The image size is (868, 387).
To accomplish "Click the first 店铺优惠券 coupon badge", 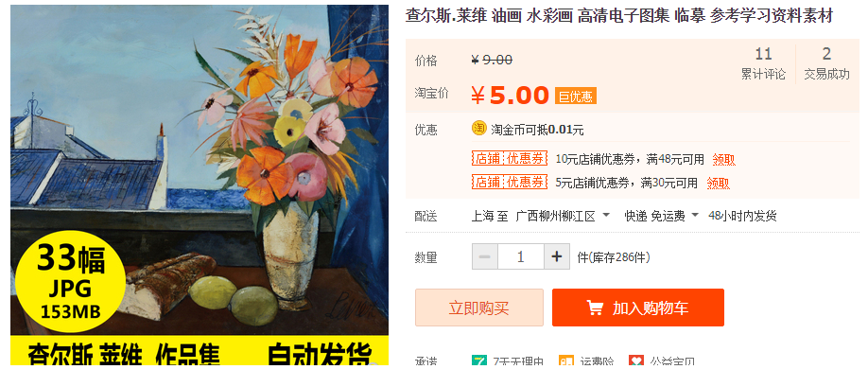I will pyautogui.click(x=510, y=159).
